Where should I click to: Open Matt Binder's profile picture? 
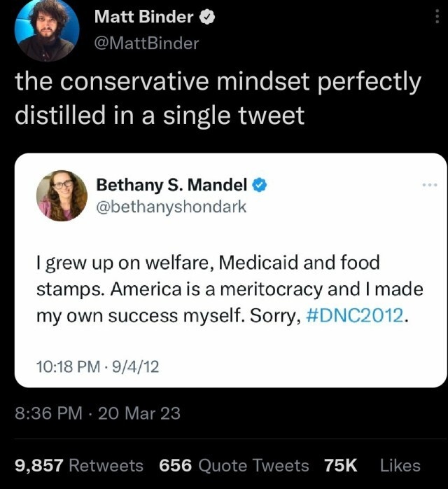coord(47,29)
